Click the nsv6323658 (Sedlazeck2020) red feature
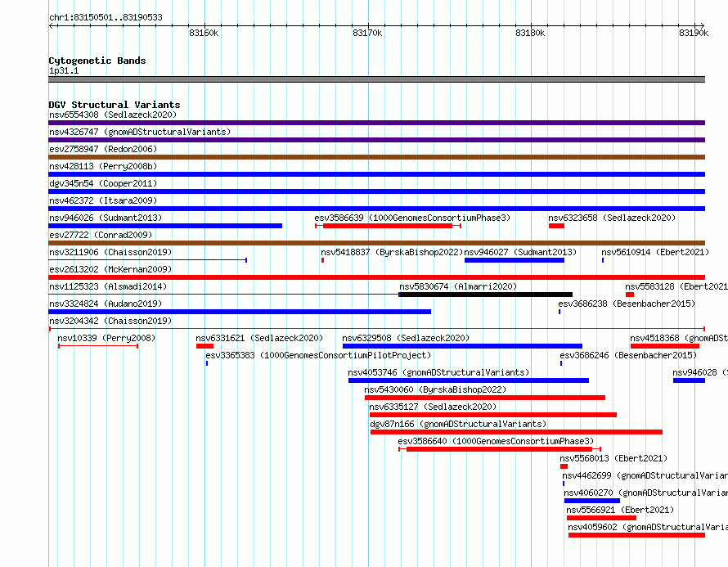Image resolution: width=728 pixels, height=567 pixels. tap(556, 226)
